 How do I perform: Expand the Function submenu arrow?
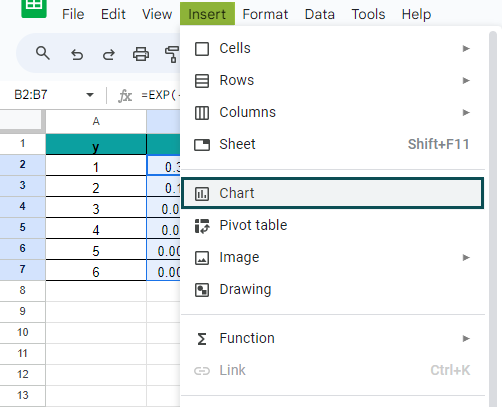466,339
